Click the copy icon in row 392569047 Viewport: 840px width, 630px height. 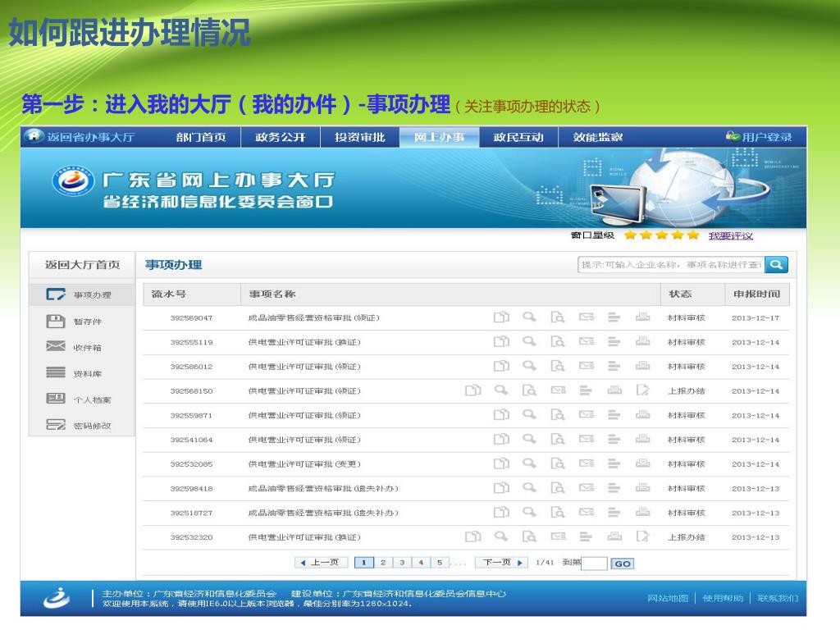(x=501, y=317)
